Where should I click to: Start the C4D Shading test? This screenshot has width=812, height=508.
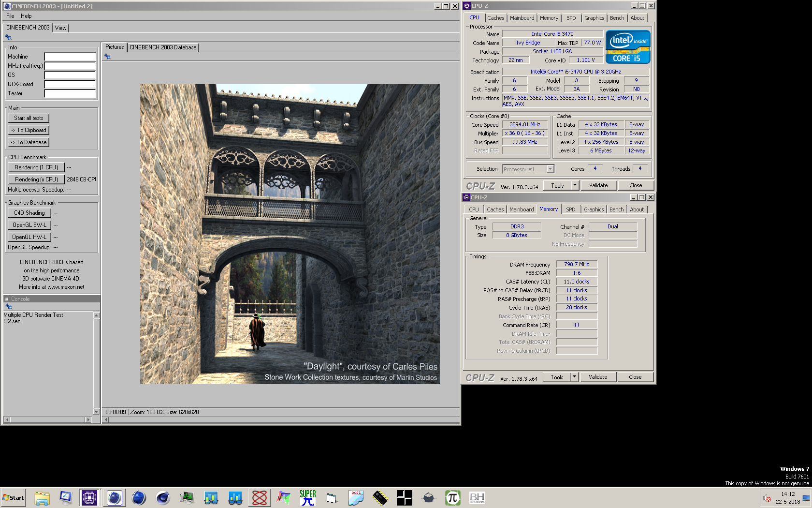pos(29,213)
